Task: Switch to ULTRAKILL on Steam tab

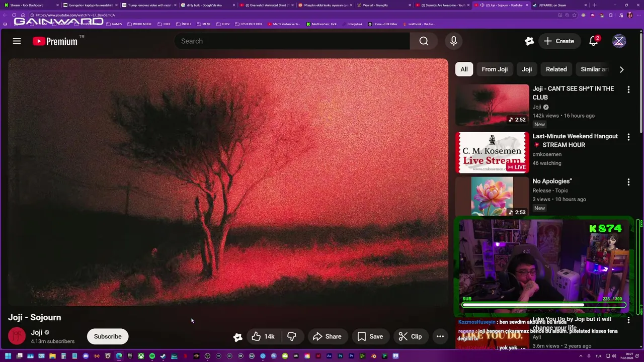Action: point(559,5)
